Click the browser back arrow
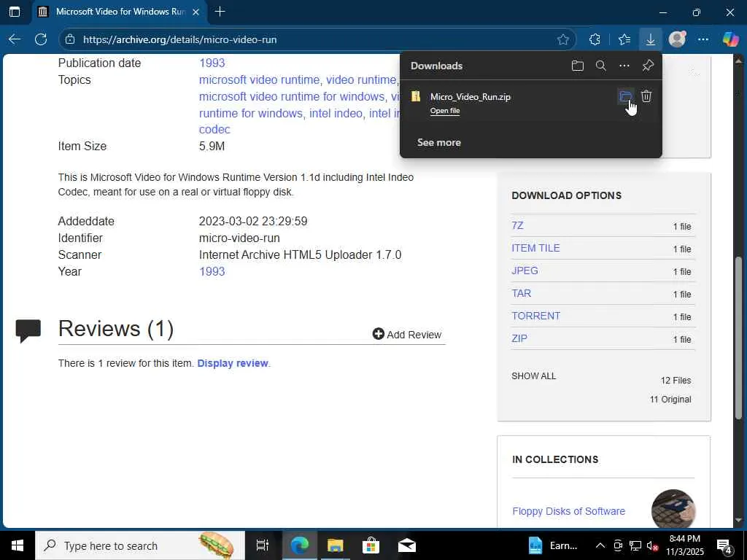The image size is (747, 560). [15, 39]
